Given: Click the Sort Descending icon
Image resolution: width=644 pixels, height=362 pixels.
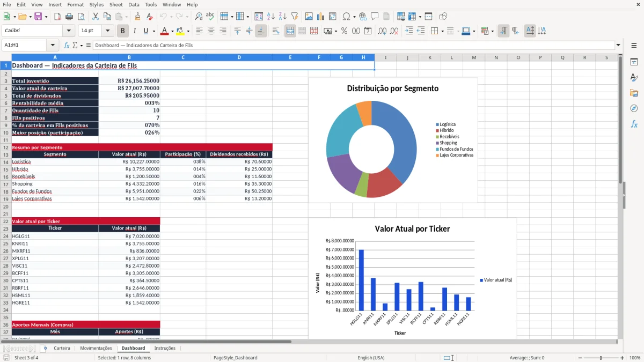Looking at the screenshot, I should (282, 17).
